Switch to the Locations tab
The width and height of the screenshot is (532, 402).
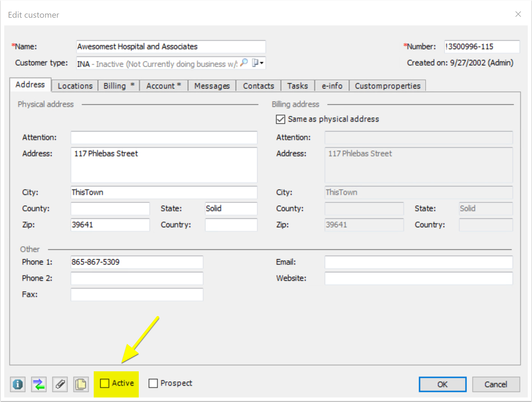(75, 86)
